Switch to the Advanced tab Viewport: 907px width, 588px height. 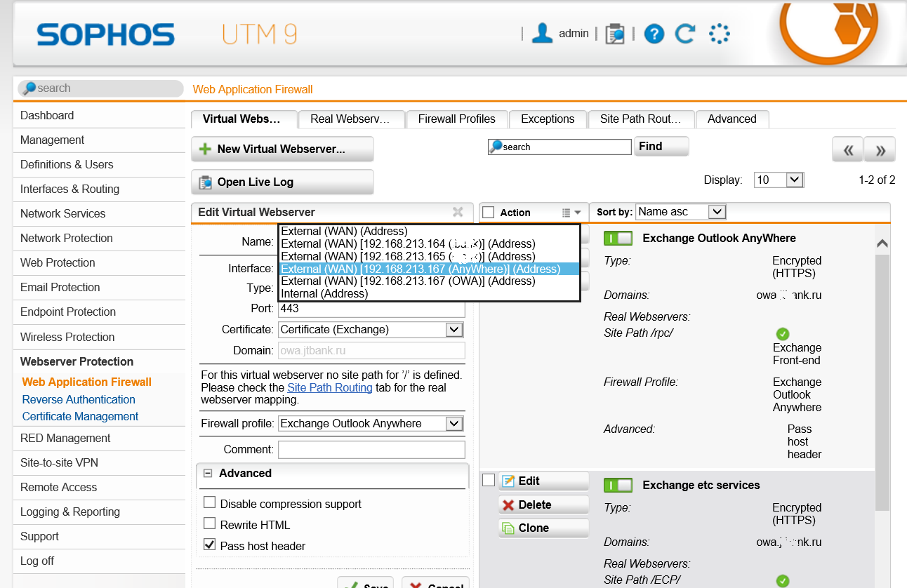coord(732,119)
